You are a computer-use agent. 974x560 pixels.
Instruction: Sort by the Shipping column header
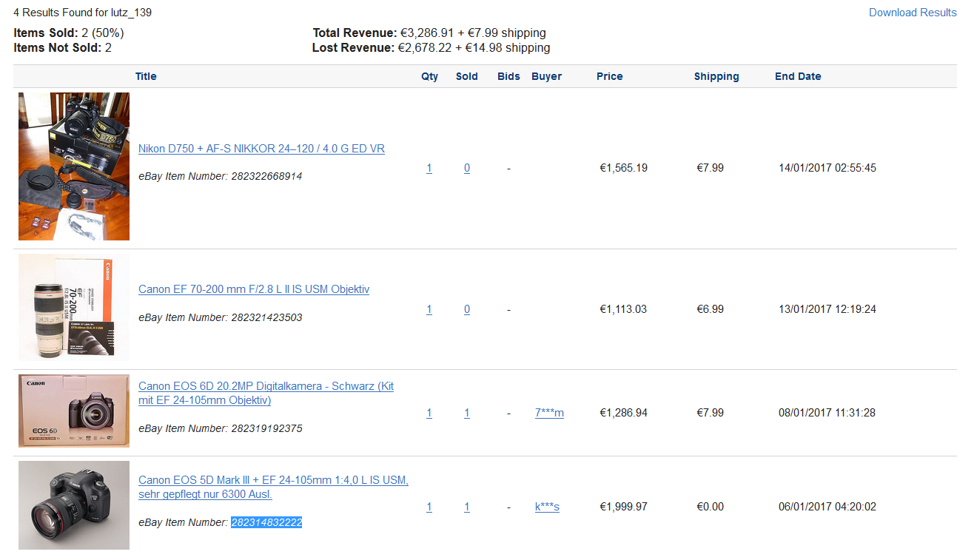[x=716, y=76]
